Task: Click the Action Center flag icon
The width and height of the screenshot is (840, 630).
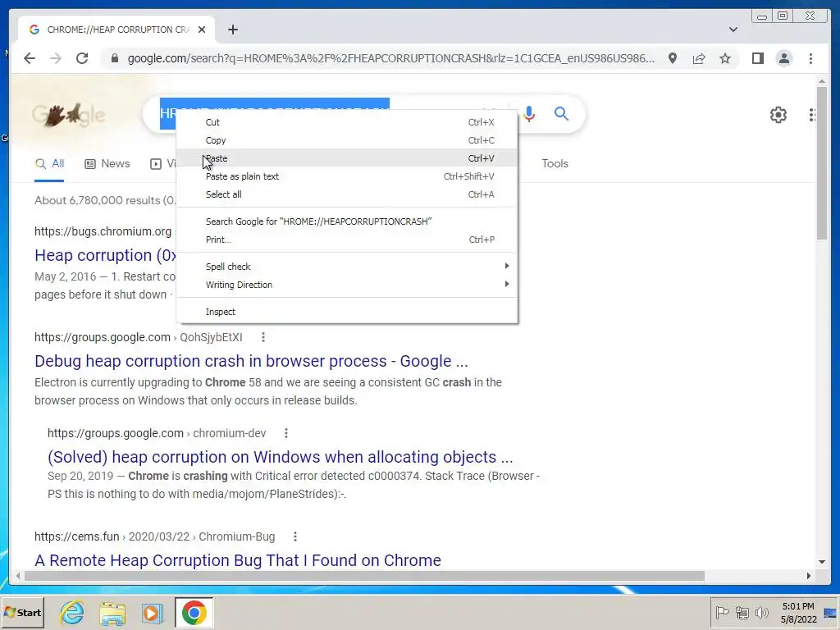Action: 722,612
